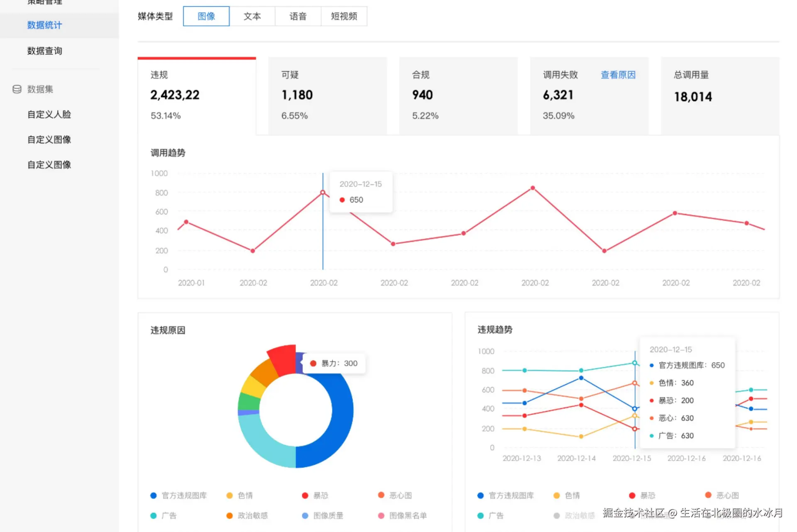The width and height of the screenshot is (797, 532).
Task: Open 数据查询 in the sidebar
Action: coord(44,51)
